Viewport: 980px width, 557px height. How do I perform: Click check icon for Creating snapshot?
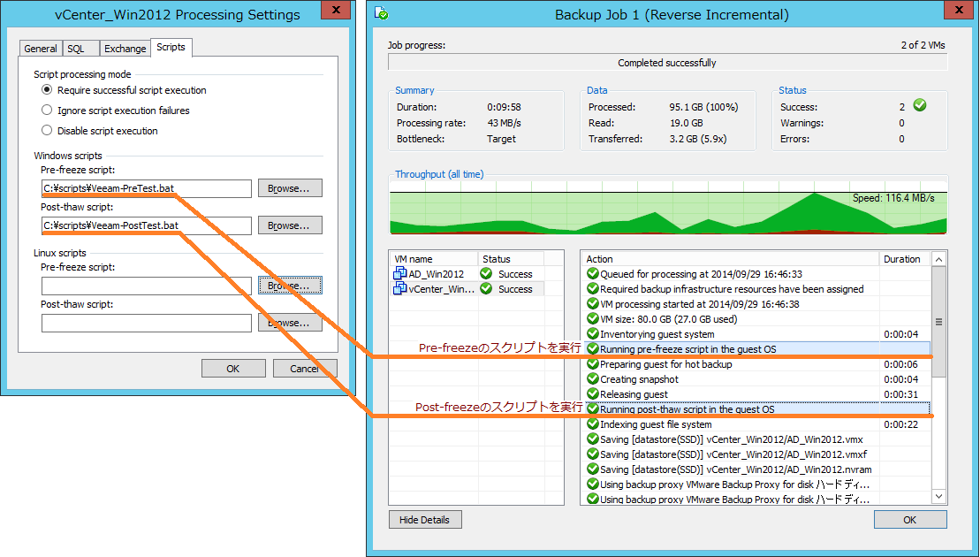[592, 378]
